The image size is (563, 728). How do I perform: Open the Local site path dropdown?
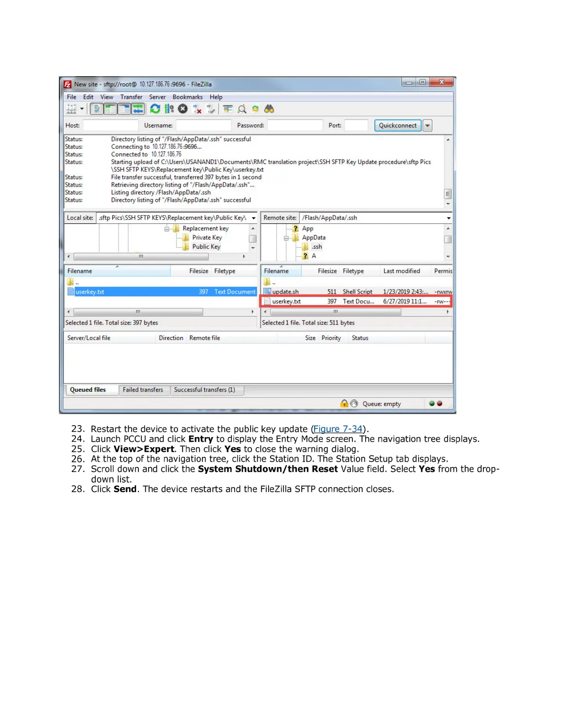coord(253,218)
